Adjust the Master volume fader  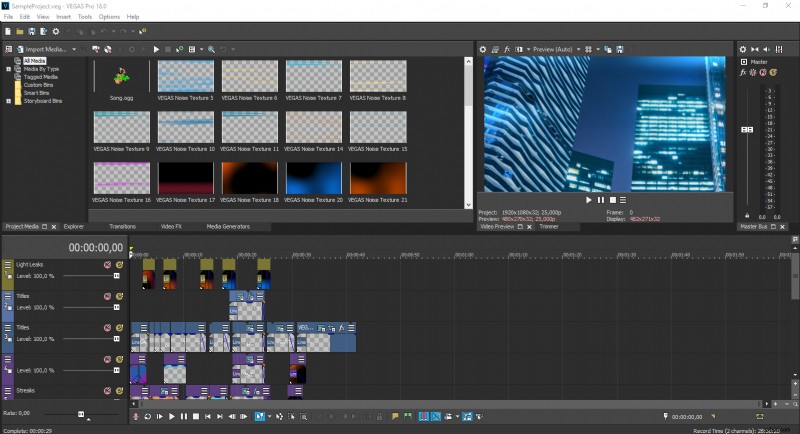click(747, 130)
